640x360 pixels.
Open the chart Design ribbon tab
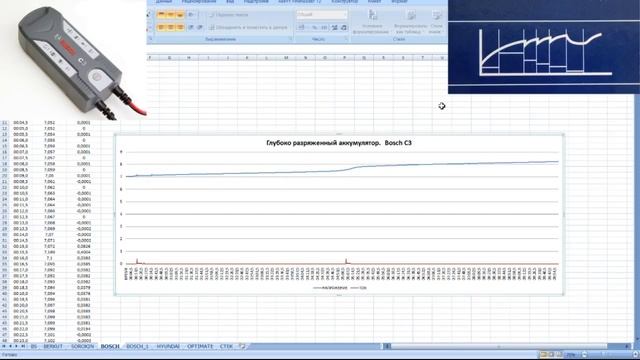tap(344, 2)
